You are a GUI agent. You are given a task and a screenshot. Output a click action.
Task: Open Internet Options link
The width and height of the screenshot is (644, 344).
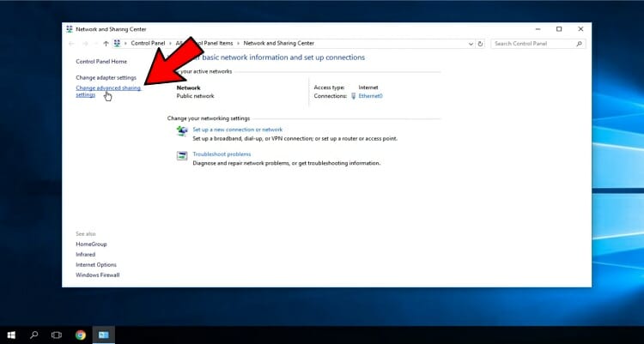pos(95,264)
